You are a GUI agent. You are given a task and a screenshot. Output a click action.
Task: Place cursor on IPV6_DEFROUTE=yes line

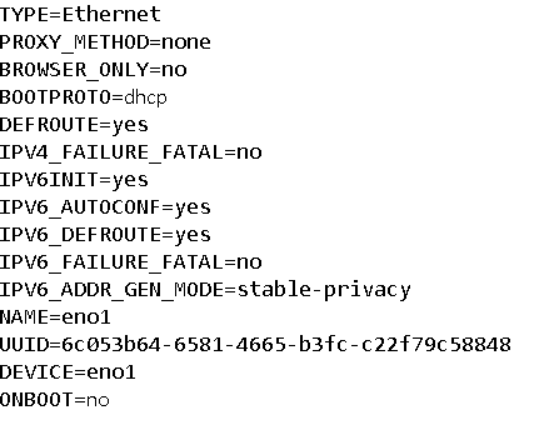pos(106,235)
